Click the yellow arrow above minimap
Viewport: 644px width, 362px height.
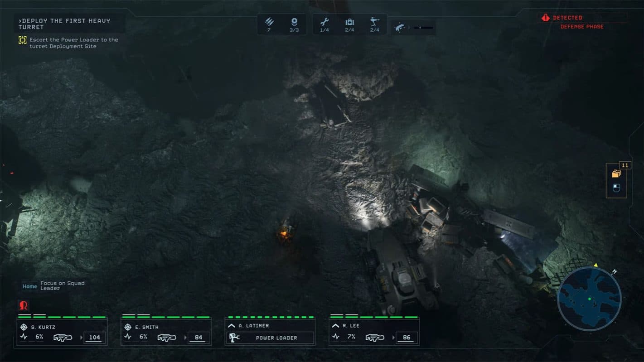click(x=596, y=265)
